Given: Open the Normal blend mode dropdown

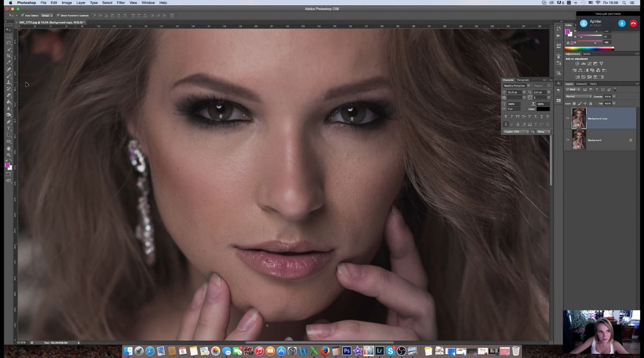Looking at the screenshot, I should tap(579, 97).
